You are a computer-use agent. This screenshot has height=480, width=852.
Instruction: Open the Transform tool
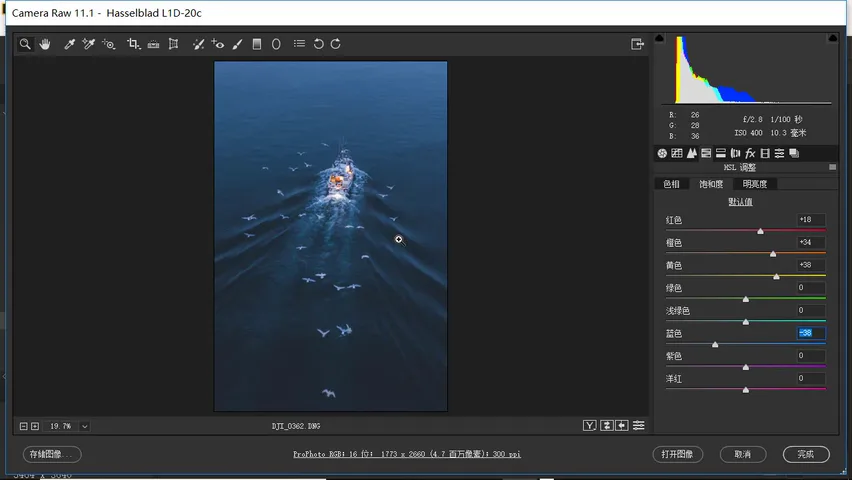coord(173,44)
